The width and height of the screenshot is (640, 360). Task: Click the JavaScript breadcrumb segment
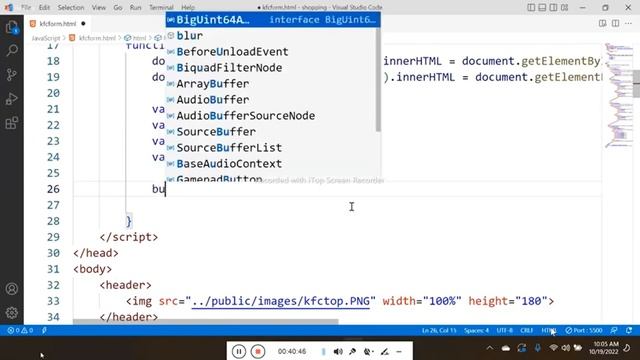46,38
